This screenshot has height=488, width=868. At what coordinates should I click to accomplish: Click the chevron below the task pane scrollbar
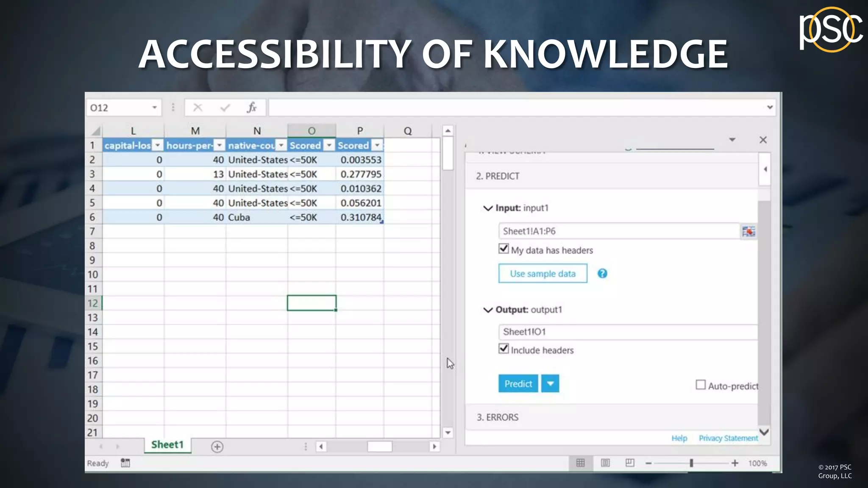tap(764, 432)
